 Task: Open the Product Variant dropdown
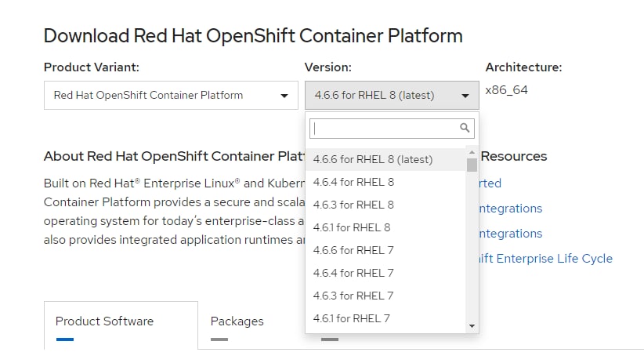[171, 96]
